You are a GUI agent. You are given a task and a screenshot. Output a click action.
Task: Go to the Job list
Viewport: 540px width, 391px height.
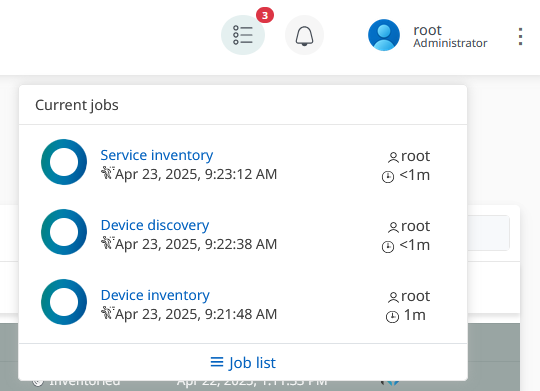(243, 362)
